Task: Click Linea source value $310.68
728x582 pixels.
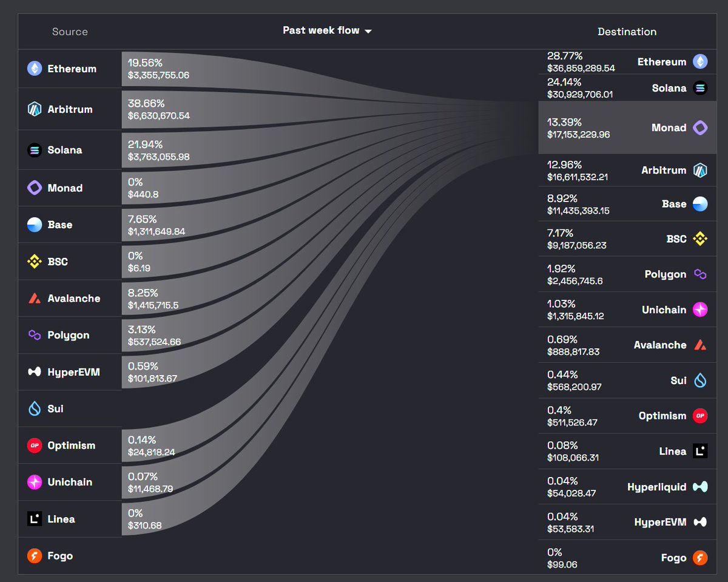Action: [x=145, y=526]
